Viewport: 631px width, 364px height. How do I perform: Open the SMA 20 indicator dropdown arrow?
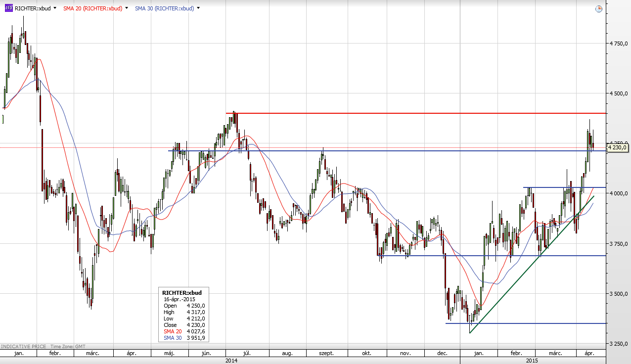click(127, 8)
